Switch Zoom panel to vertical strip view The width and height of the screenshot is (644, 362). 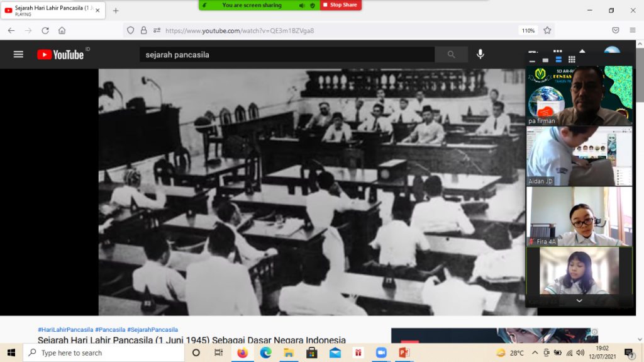coord(558,60)
